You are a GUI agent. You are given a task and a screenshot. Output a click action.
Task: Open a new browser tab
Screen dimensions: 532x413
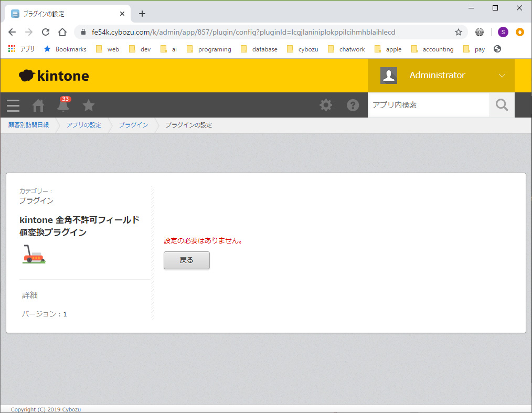pos(142,14)
